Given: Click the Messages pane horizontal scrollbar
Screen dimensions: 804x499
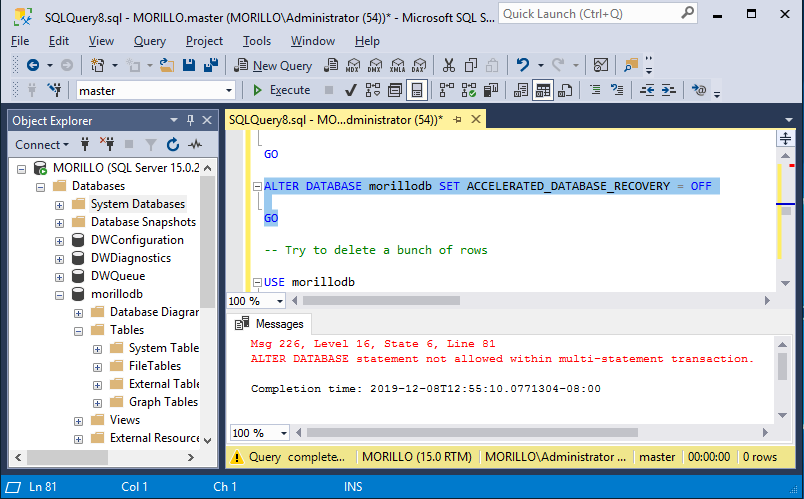Looking at the screenshot, I should pyautogui.click(x=472, y=433).
